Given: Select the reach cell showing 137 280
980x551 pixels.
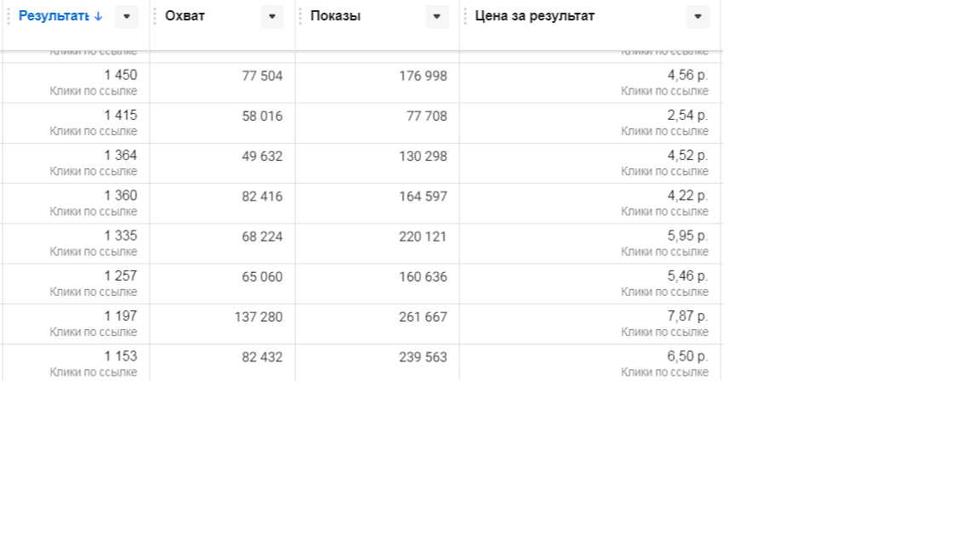Looking at the screenshot, I should (x=223, y=324).
